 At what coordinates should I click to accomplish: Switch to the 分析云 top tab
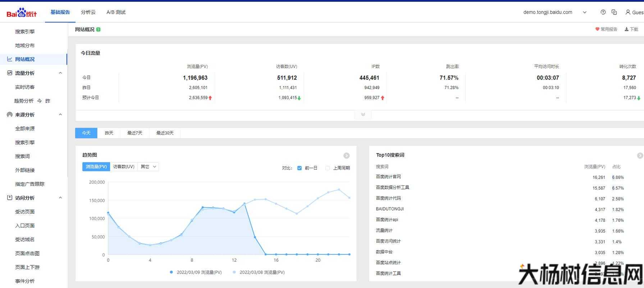(x=88, y=12)
